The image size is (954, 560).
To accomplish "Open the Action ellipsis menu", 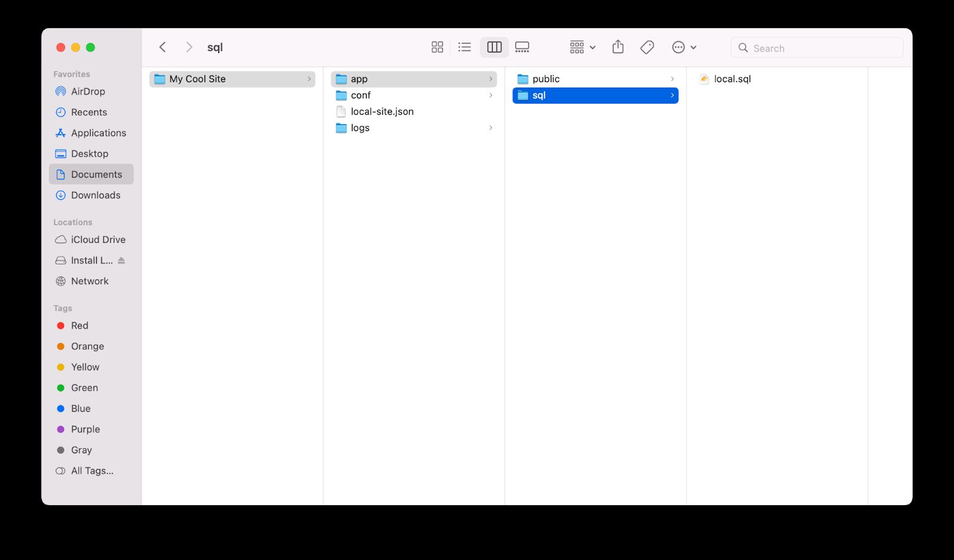I will point(684,47).
